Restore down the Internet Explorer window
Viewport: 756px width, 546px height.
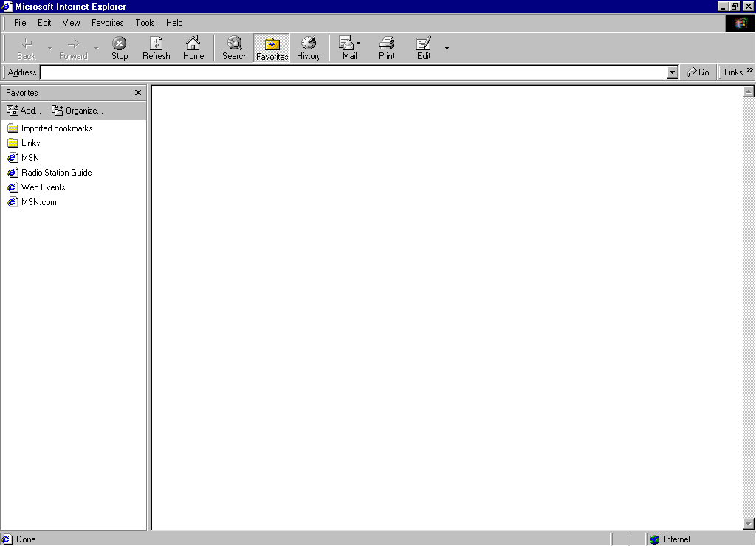point(735,6)
